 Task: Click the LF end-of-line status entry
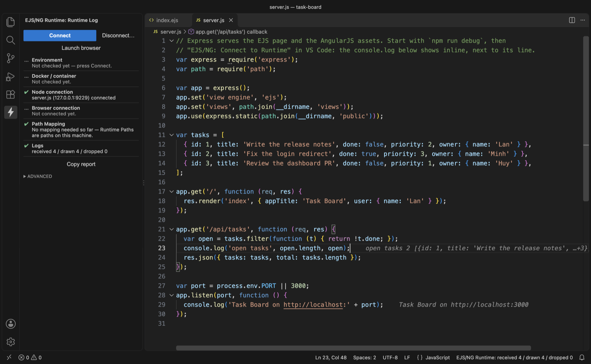click(407, 357)
